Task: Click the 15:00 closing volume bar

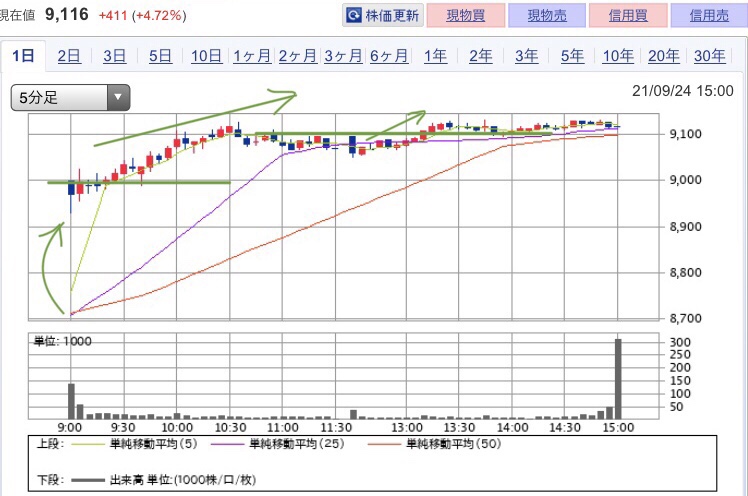Action: tap(618, 379)
